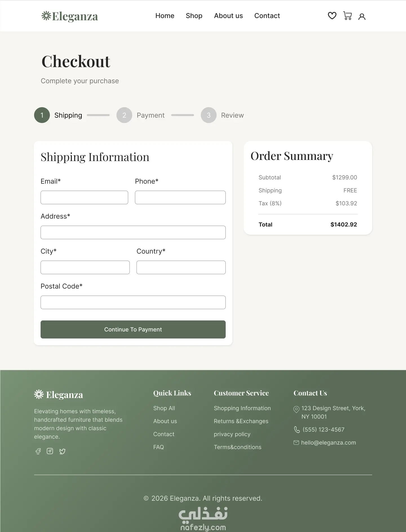
Task: Visit the Instagram icon in footer
Action: (50, 451)
